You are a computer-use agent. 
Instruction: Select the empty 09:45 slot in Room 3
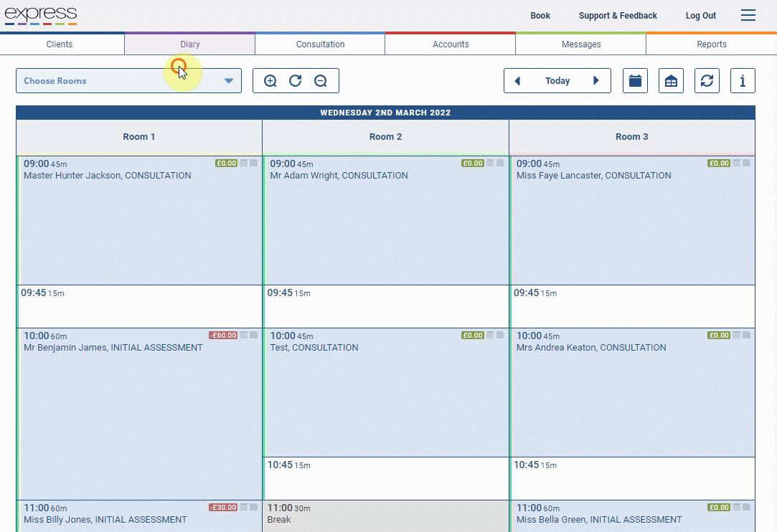click(x=633, y=306)
